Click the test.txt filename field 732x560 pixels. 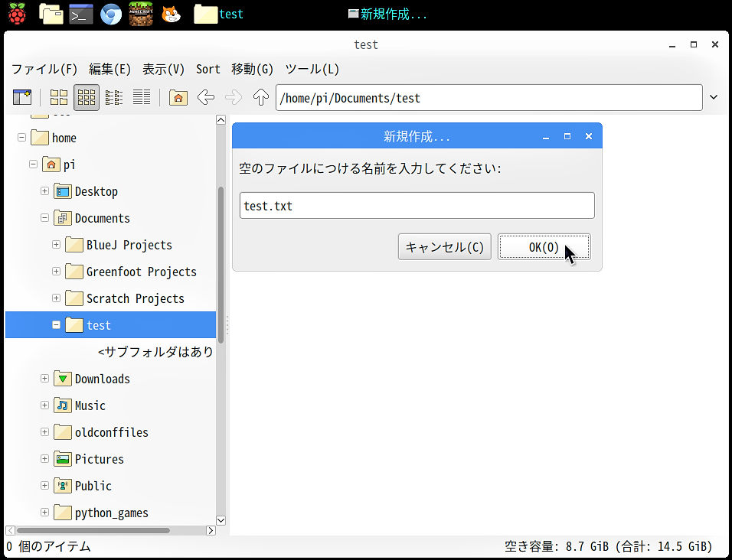(x=417, y=206)
